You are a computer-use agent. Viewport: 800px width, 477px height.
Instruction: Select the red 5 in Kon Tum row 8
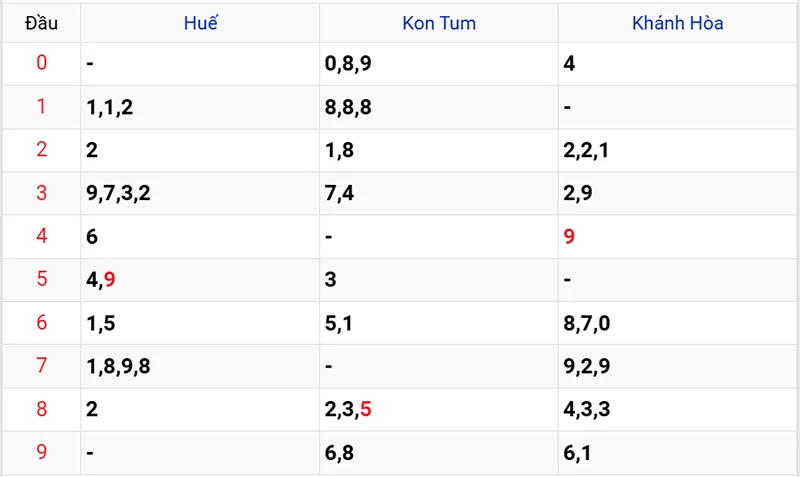(366, 409)
